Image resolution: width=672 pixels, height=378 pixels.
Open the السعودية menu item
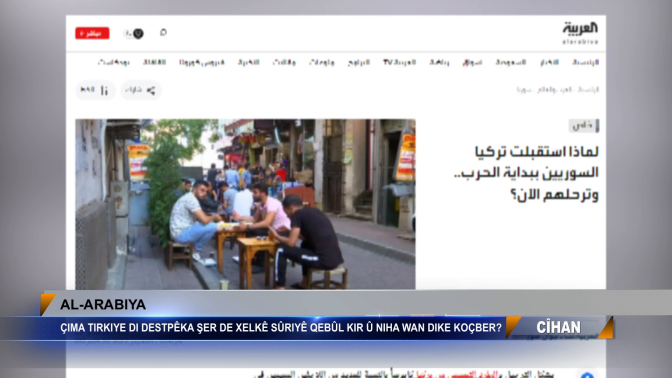pyautogui.click(x=510, y=62)
